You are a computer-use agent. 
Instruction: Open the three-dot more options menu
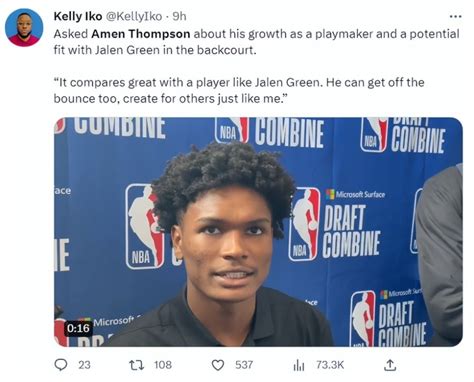455,16
